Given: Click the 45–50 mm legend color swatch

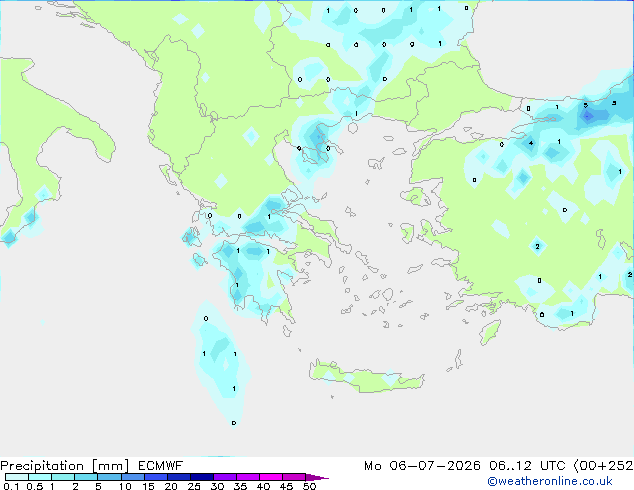Looking at the screenshot, I should 294,477.
